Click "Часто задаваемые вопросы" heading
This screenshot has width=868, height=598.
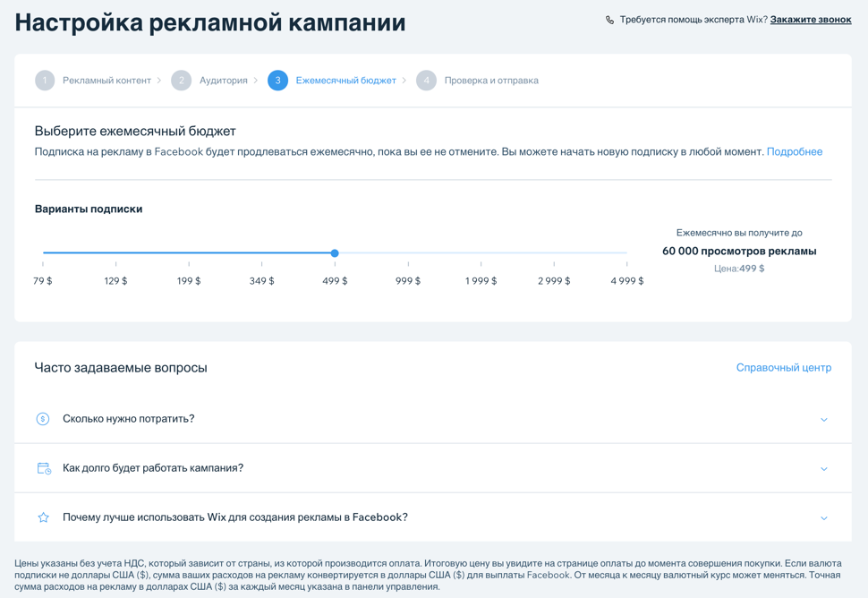[121, 368]
